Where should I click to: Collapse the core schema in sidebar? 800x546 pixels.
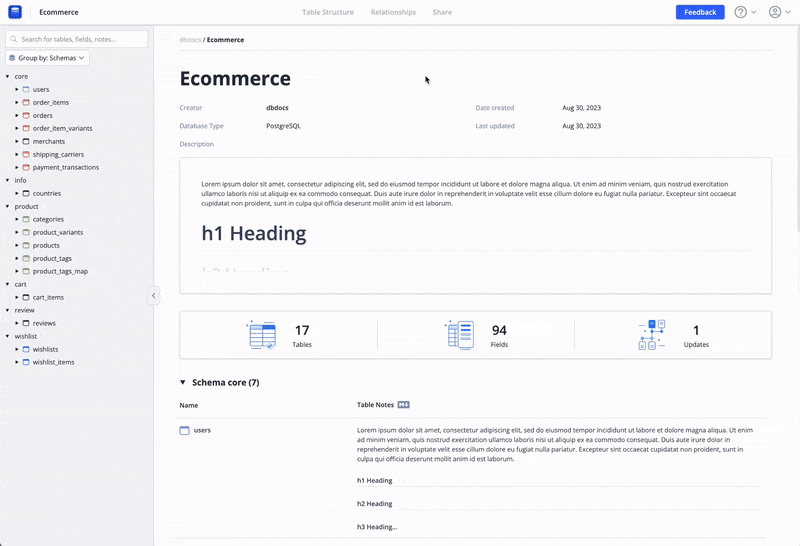7,76
